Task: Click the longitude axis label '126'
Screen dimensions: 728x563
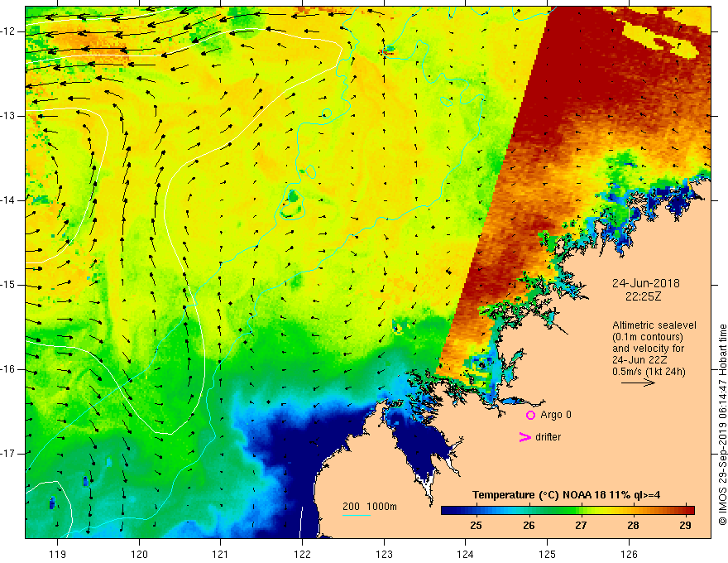Action: tap(629, 554)
